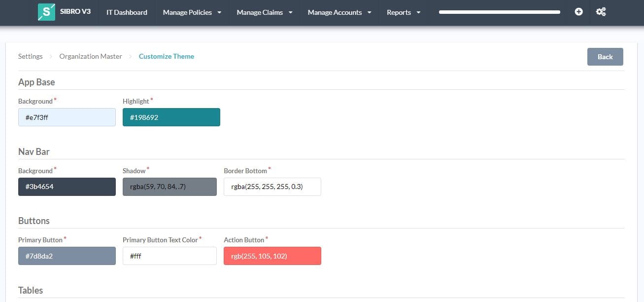The height and width of the screenshot is (302, 644).
Task: Edit the Border Bottom rgba value field
Action: tap(272, 187)
